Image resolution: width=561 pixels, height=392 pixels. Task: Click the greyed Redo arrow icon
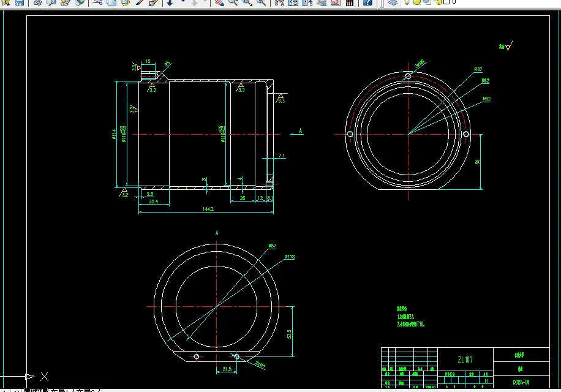[x=194, y=2]
